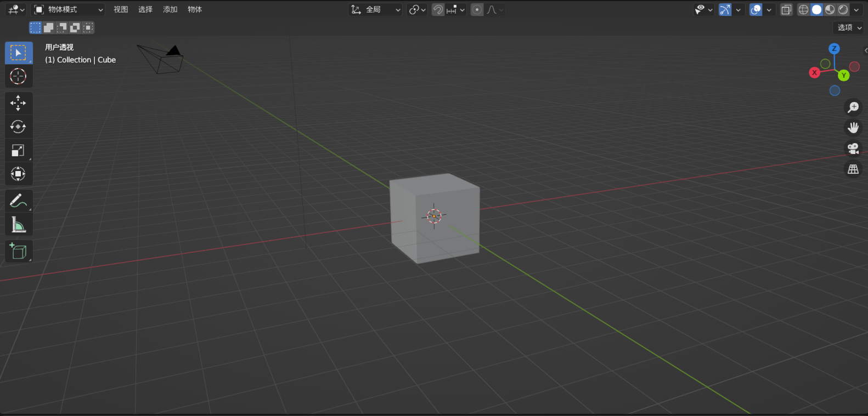Open the 全局 transform orientation dropdown
This screenshot has width=868, height=416.
(x=375, y=9)
